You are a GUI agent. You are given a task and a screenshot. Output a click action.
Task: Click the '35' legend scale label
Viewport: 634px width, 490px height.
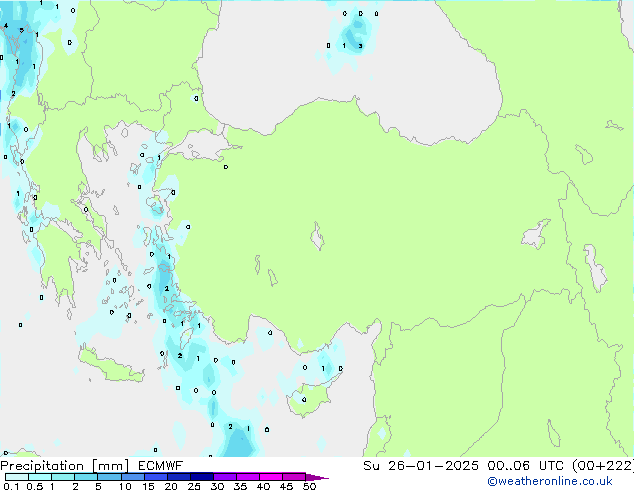[240, 486]
